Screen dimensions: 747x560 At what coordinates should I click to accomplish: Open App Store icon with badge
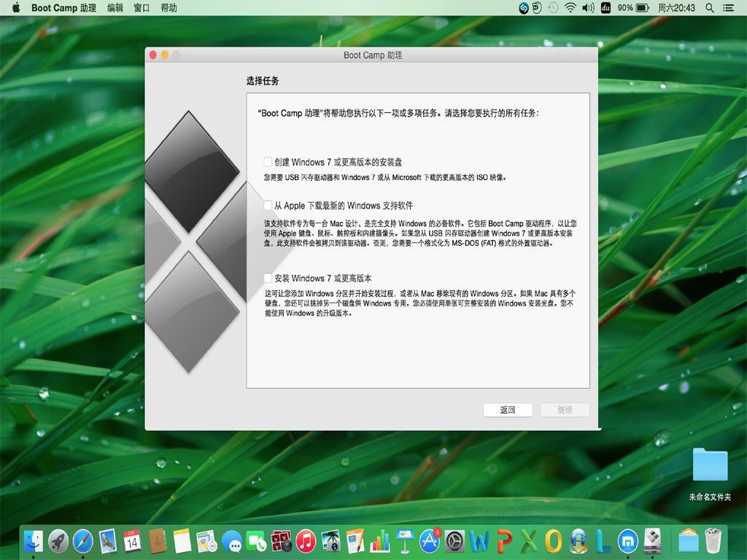(x=430, y=540)
